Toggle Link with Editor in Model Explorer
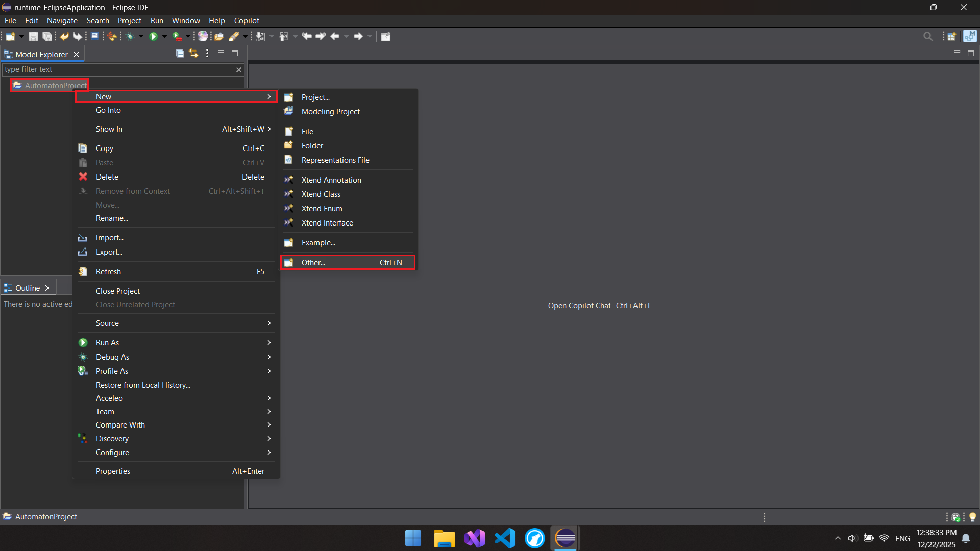This screenshot has height=551, width=980. click(x=193, y=53)
